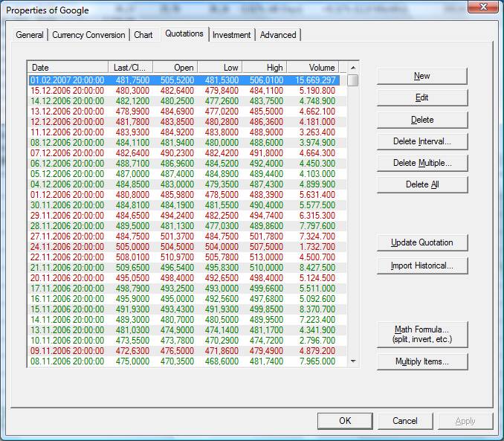This screenshot has width=504, height=441.
Task: Click the scrollbar down arrow
Action: pyautogui.click(x=353, y=361)
